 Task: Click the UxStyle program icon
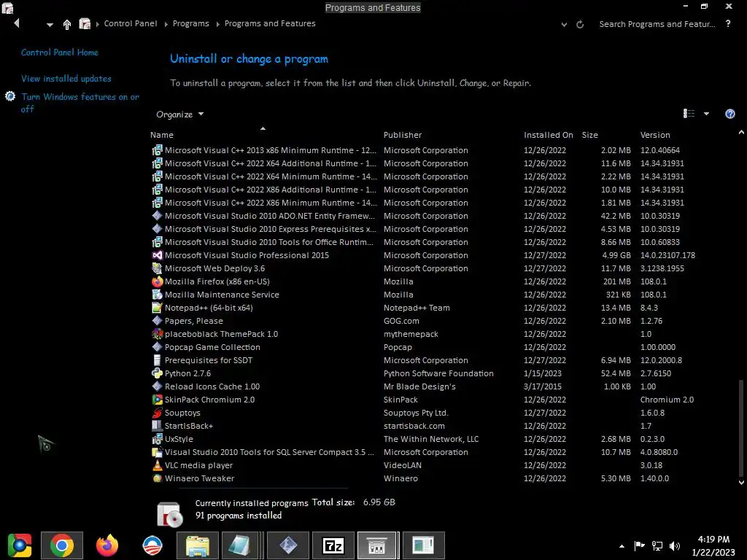(158, 439)
